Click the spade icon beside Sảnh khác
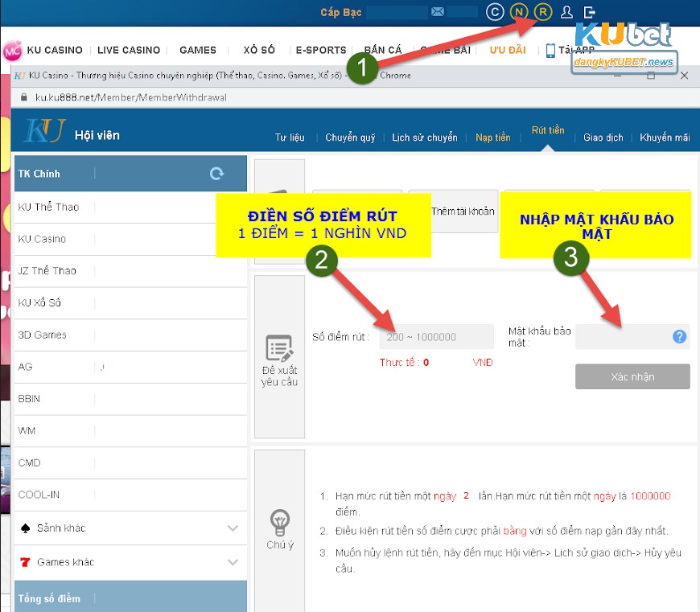Viewport: 700px width, 612px height. [26, 528]
